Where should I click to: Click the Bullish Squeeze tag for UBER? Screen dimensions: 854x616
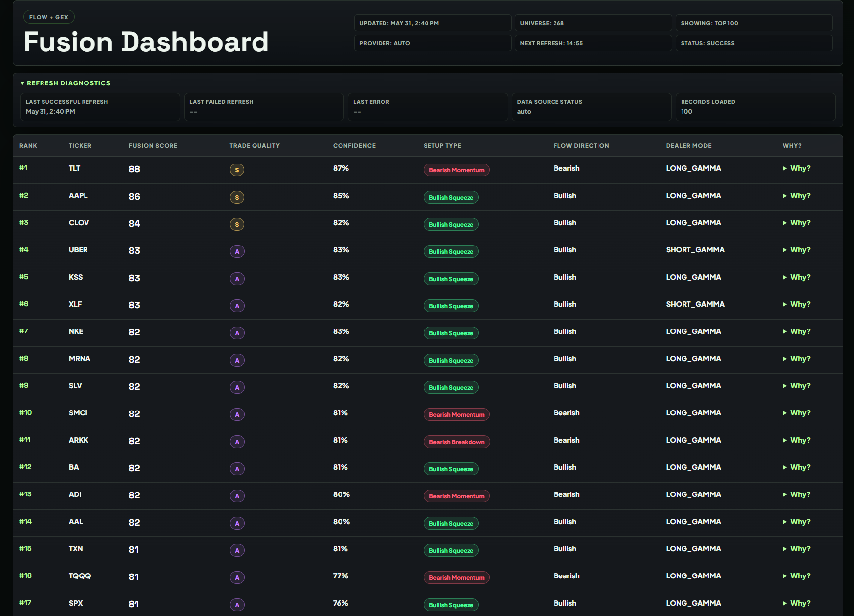(451, 251)
